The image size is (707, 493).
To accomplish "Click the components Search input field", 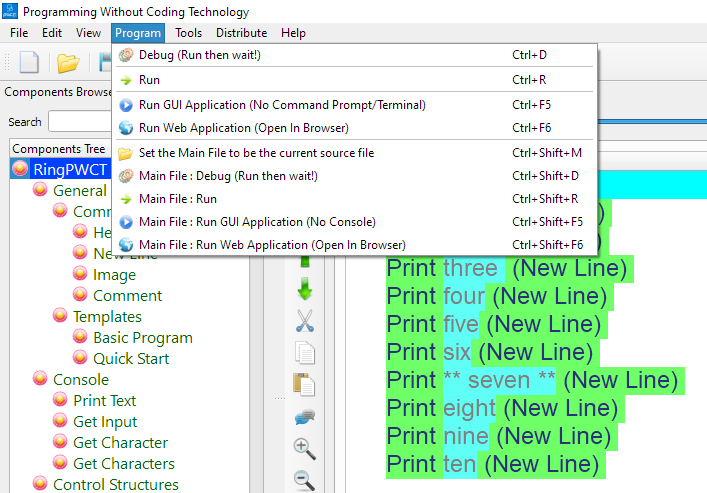I will 80,122.
